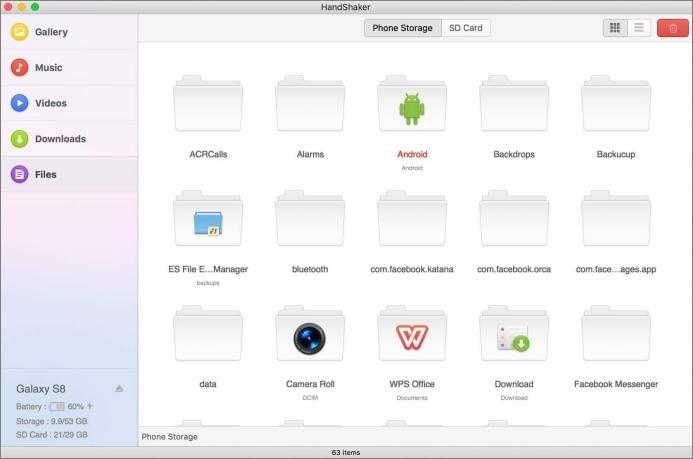Click the Files sidebar label
693x459 pixels.
coord(46,174)
